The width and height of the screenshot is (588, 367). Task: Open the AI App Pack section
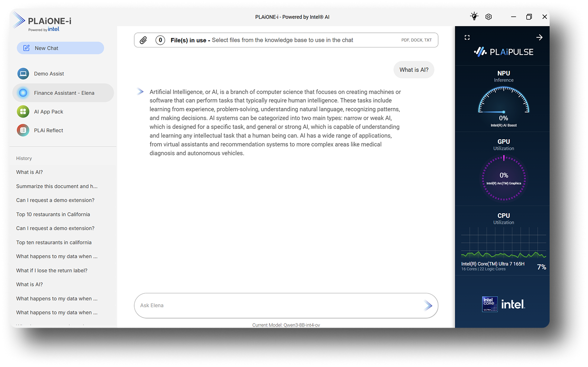coord(48,112)
